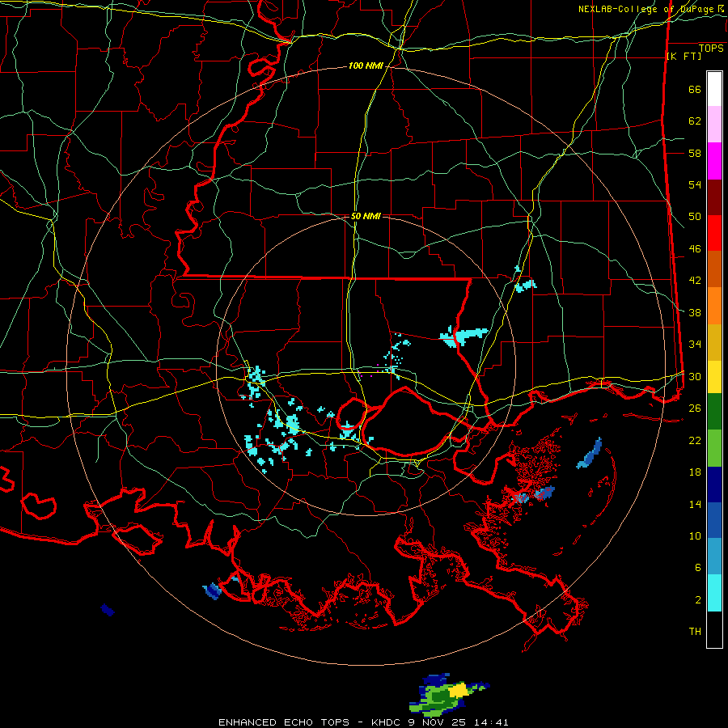Select the "14:41" timestamp in caption
Image resolution: width=728 pixels, height=728 pixels.
point(491,722)
